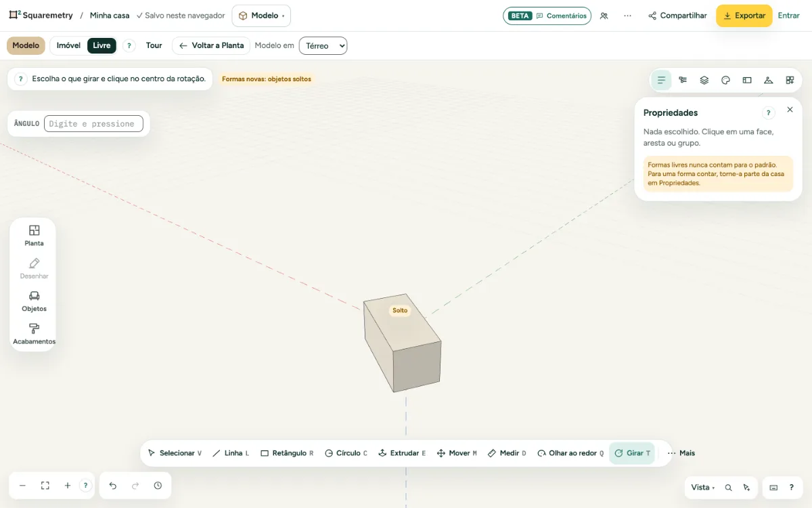Open the keyboard shortcuts icon

click(773, 488)
